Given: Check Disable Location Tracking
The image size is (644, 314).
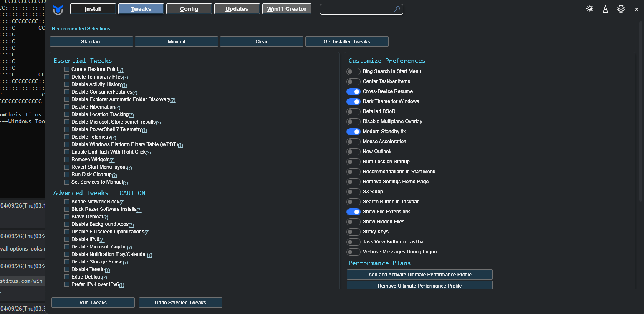Looking at the screenshot, I should click(x=67, y=114).
